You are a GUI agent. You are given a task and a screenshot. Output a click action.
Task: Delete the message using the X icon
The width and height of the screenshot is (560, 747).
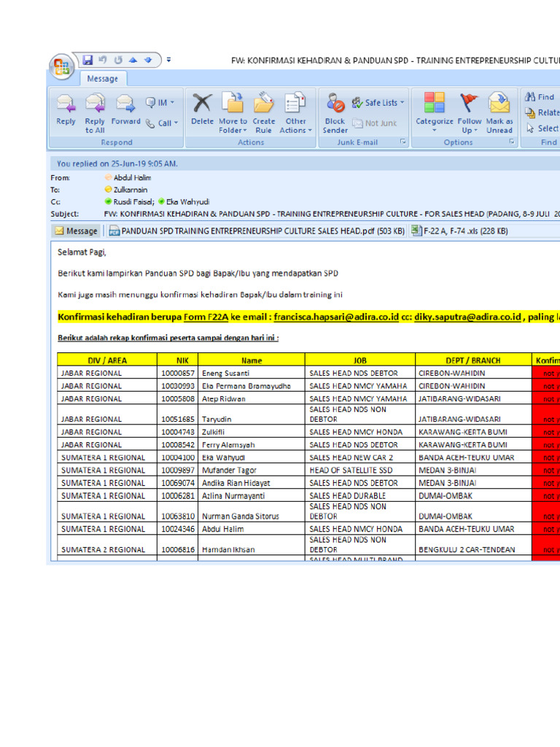click(202, 104)
